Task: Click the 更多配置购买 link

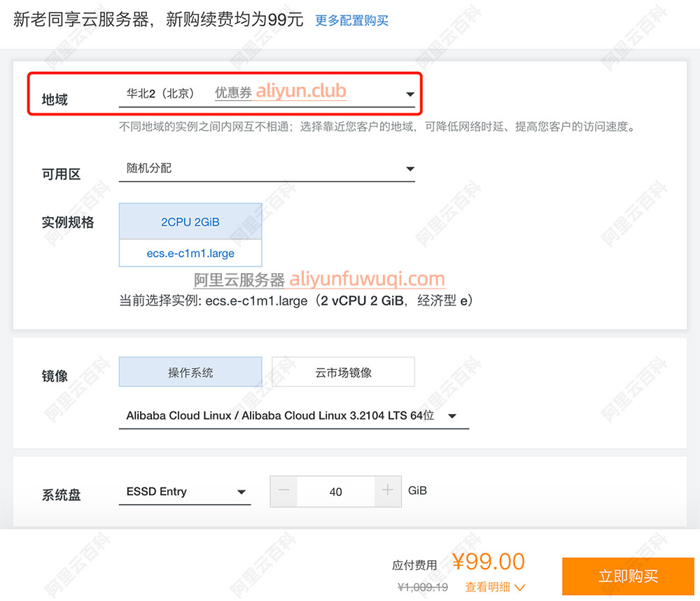Action: (351, 20)
